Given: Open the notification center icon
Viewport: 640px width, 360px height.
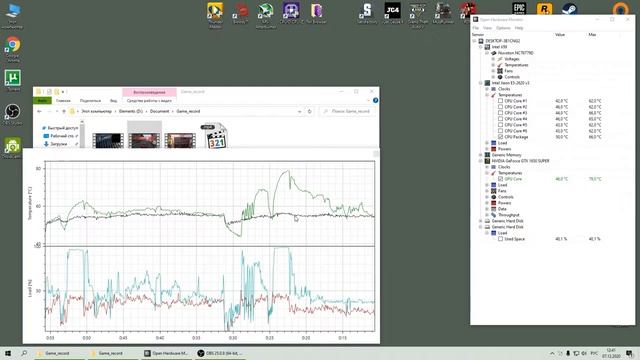Looking at the screenshot, I should [629, 353].
